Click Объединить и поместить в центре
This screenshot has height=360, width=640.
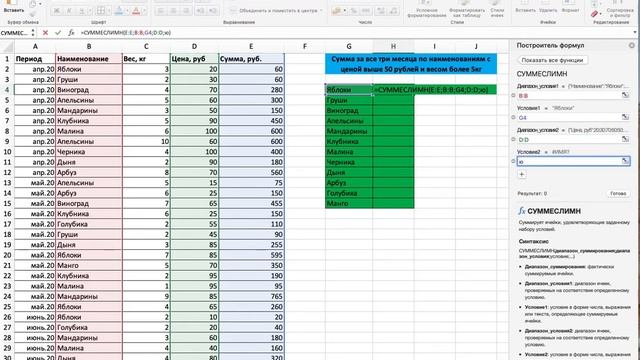tap(276, 11)
